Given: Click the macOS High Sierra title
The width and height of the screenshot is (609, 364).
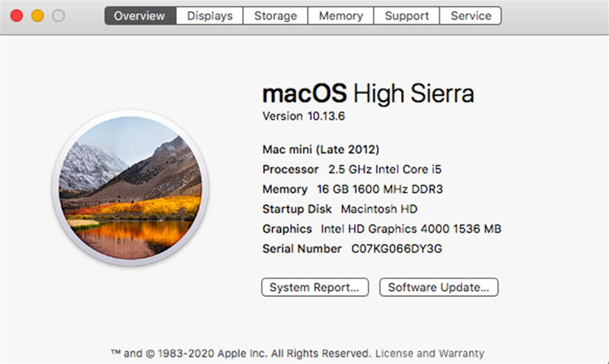Looking at the screenshot, I should click(x=368, y=94).
